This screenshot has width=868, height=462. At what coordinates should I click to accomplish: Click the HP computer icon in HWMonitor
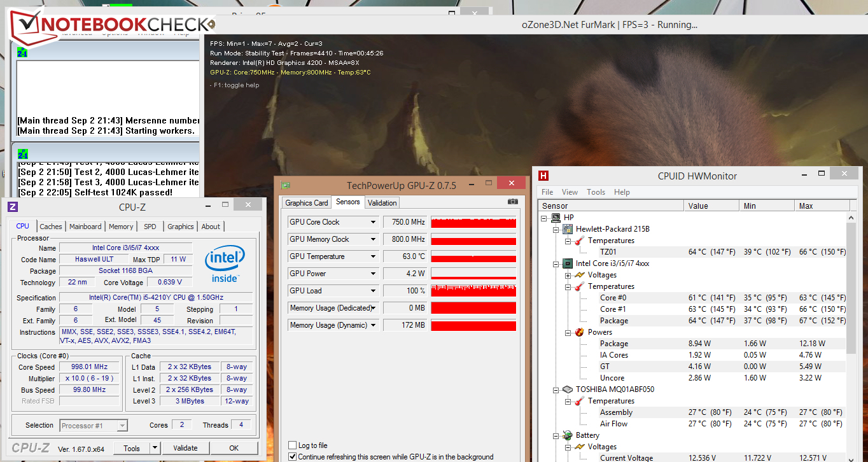click(x=556, y=218)
